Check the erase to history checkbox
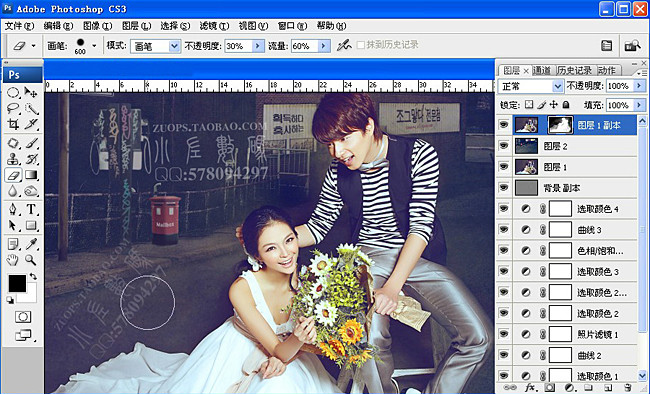This screenshot has width=650, height=394. coord(361,45)
